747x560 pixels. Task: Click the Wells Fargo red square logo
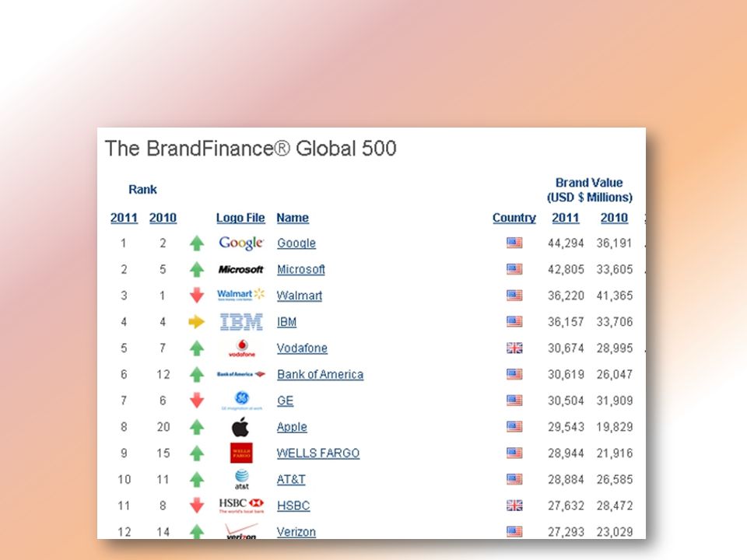241,453
